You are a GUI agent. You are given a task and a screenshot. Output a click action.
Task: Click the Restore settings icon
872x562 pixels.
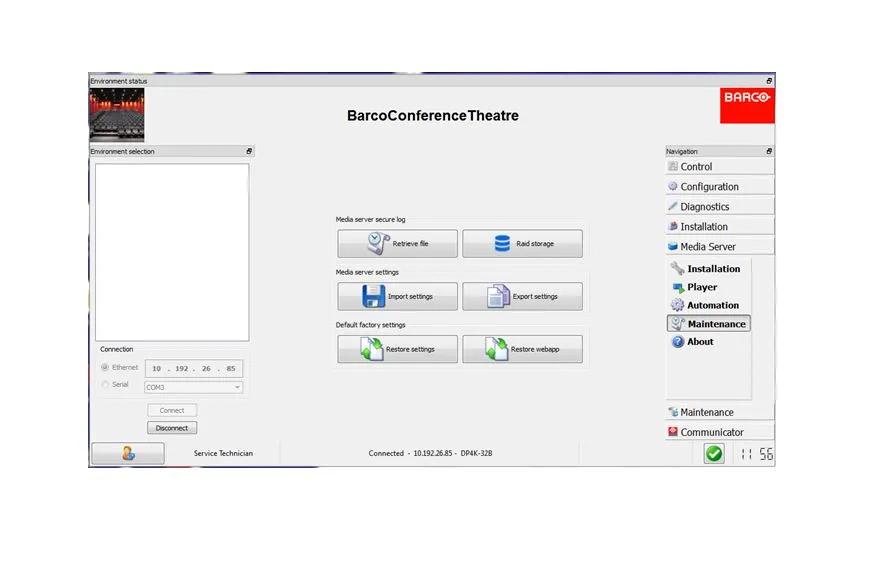372,349
